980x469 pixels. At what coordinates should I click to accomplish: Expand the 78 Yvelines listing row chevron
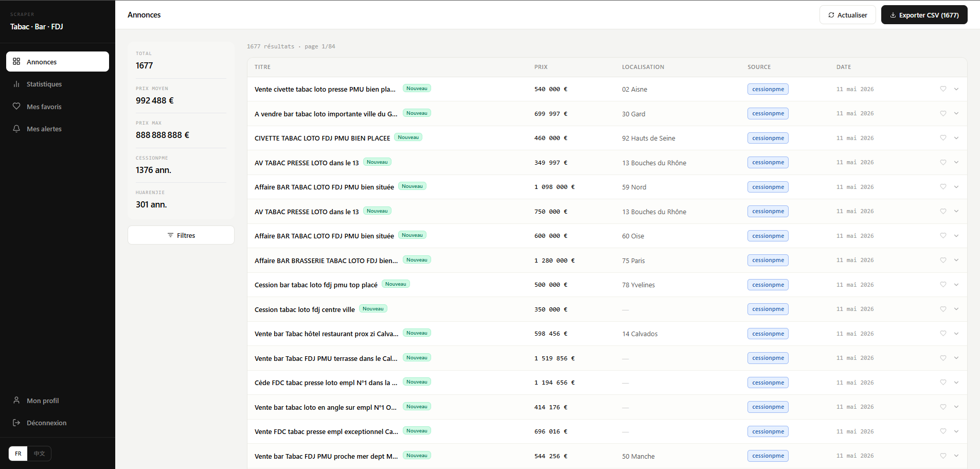(x=956, y=285)
